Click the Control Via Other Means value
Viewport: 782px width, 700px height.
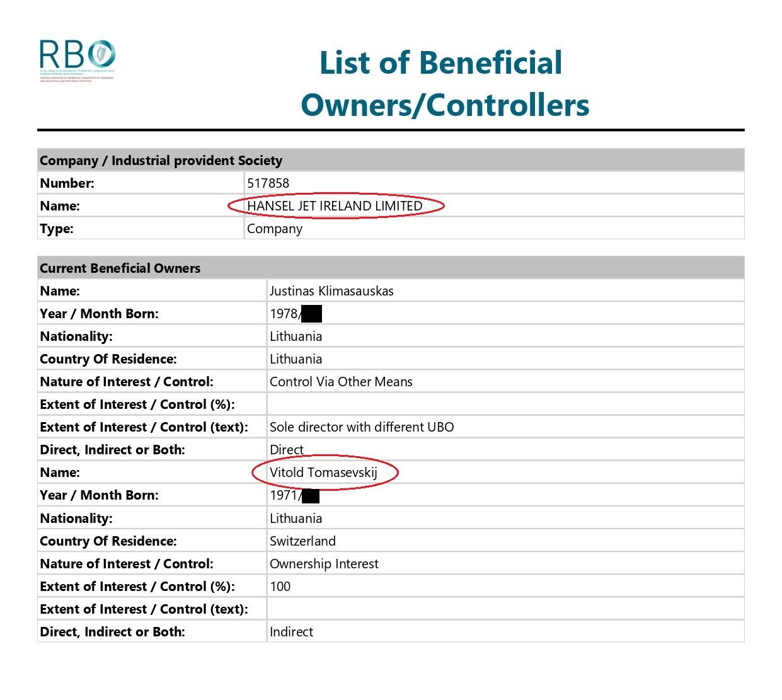[x=341, y=382]
